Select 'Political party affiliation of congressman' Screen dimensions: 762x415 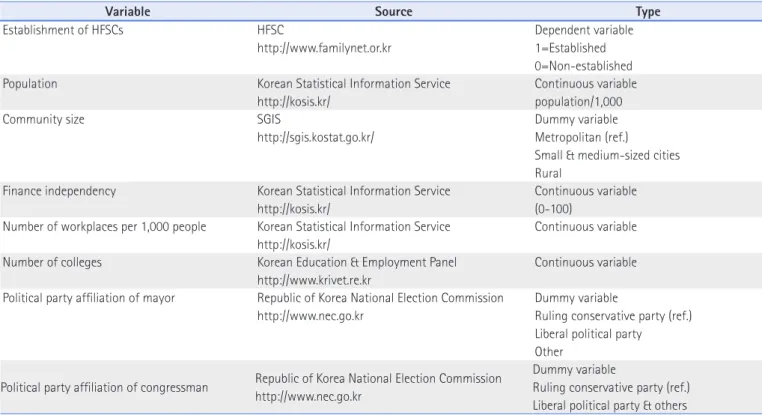[x=104, y=388]
